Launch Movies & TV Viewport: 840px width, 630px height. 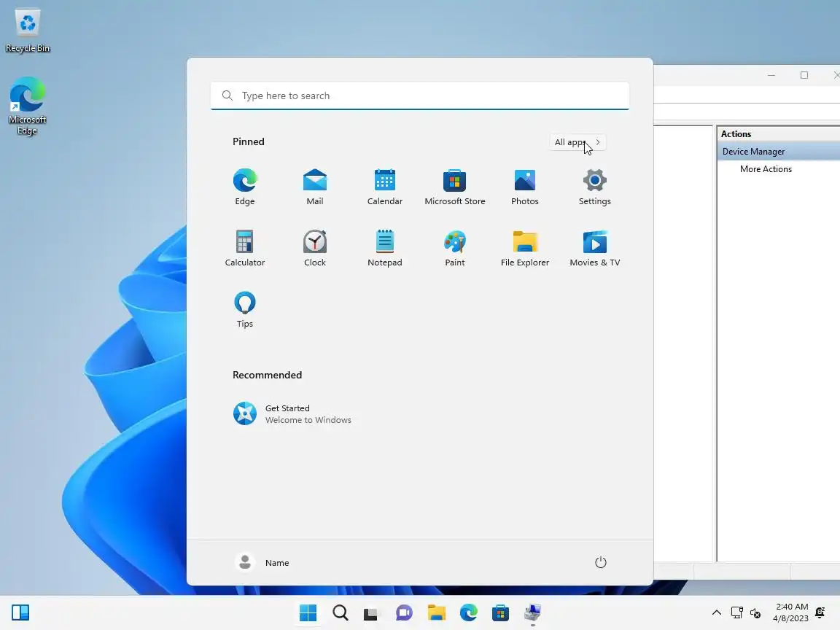click(595, 248)
